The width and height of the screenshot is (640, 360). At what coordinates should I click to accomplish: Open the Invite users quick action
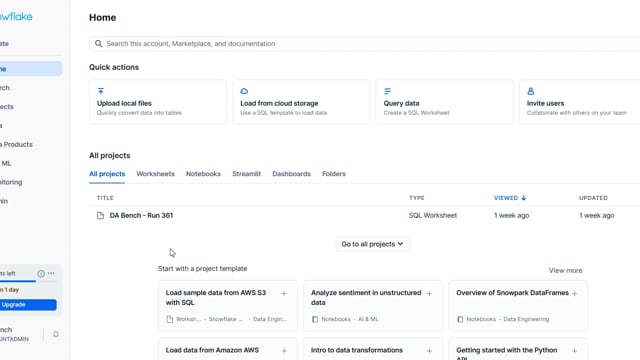pyautogui.click(x=580, y=102)
